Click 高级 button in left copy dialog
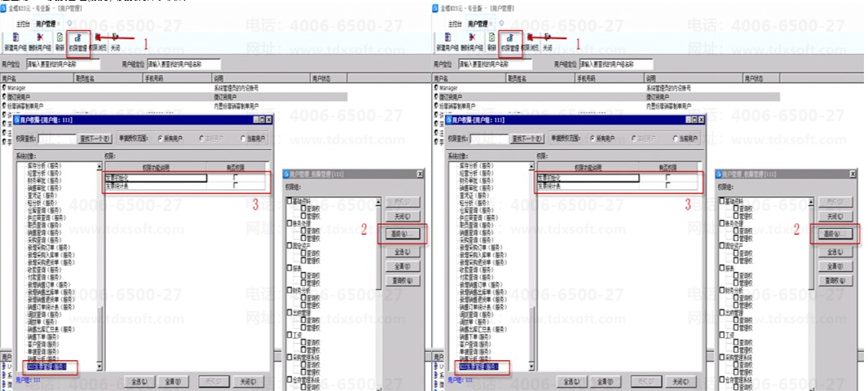Screen dimensions: 868x391 (402, 234)
